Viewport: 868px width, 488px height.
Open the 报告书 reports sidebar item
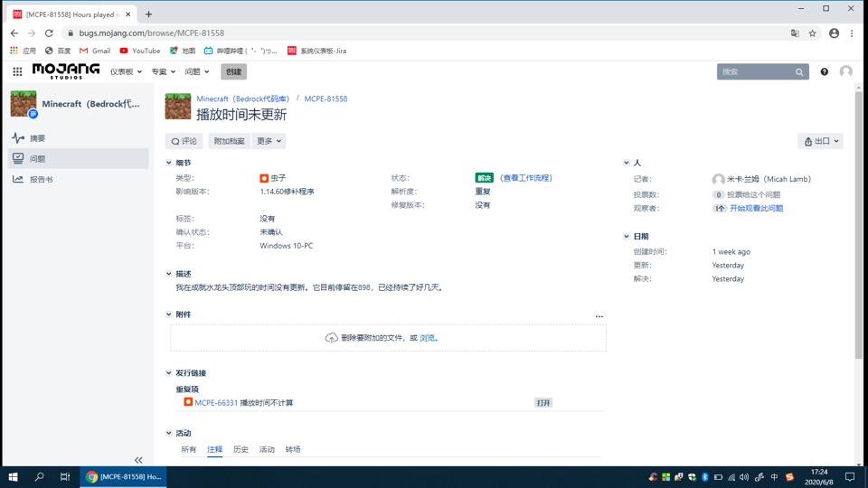(79, 179)
